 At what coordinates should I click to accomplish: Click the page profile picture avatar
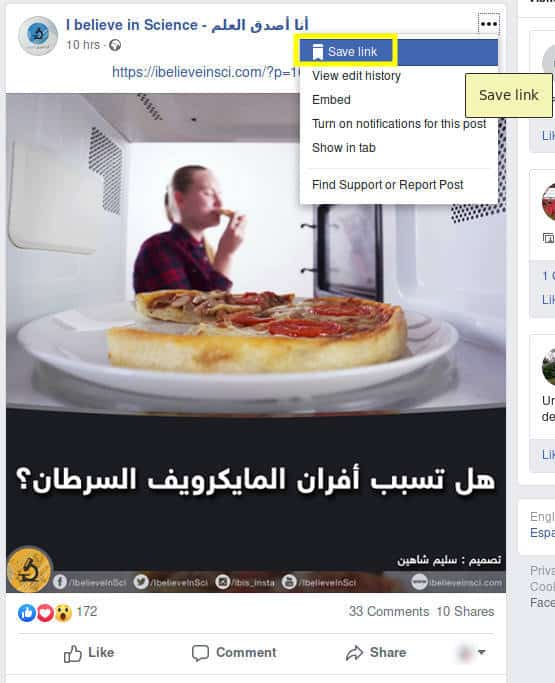tap(38, 35)
